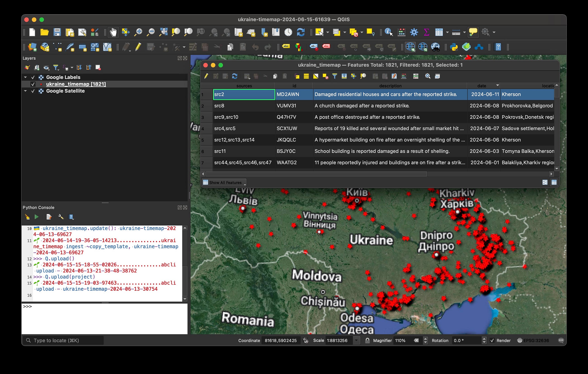Save project with the floppy disk icon
Viewport: 588px width, 374px height.
point(57,32)
